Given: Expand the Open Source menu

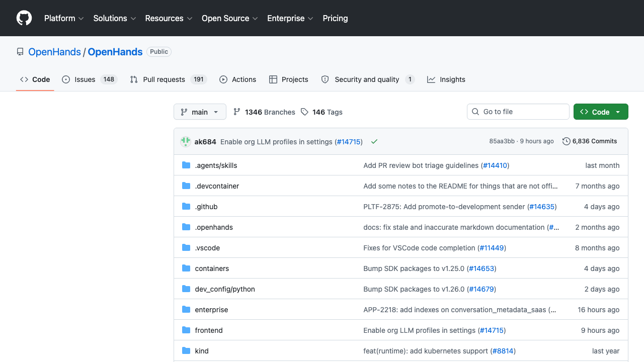Looking at the screenshot, I should point(230,18).
